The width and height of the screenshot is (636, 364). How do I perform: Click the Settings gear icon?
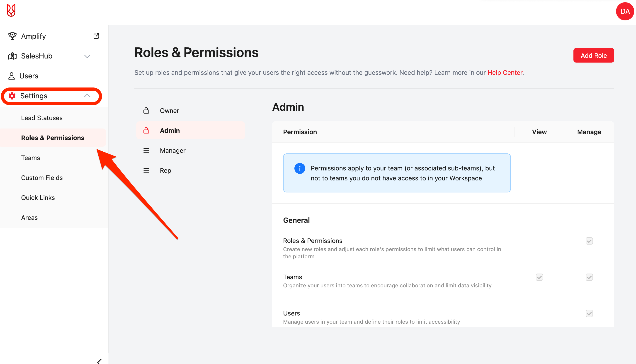[x=12, y=96]
